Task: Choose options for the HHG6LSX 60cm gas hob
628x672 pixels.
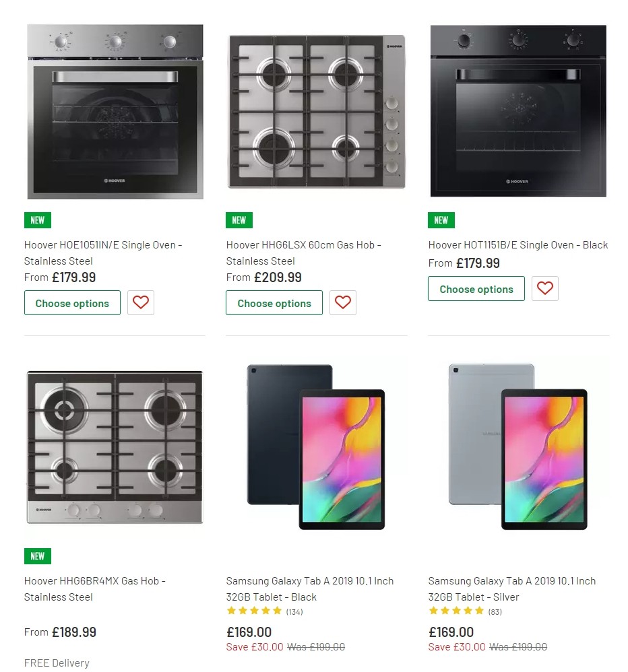Action: (x=274, y=302)
